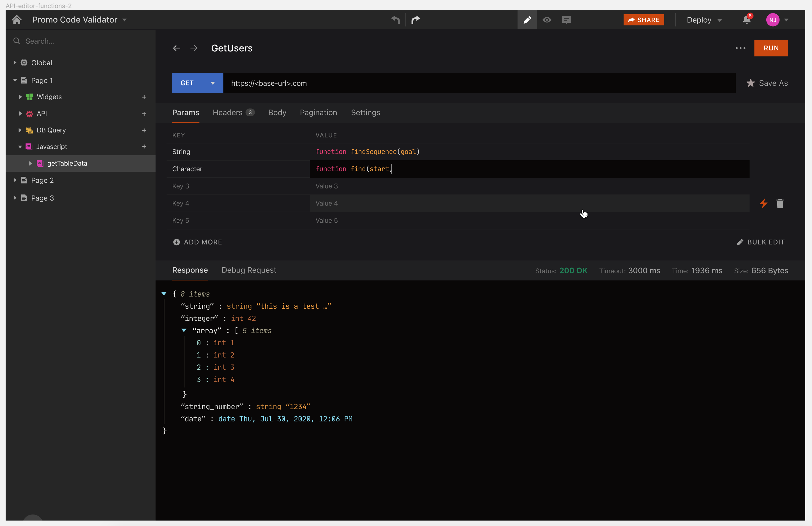The height and width of the screenshot is (526, 812).
Task: Open the notifications bell
Action: [x=746, y=20]
